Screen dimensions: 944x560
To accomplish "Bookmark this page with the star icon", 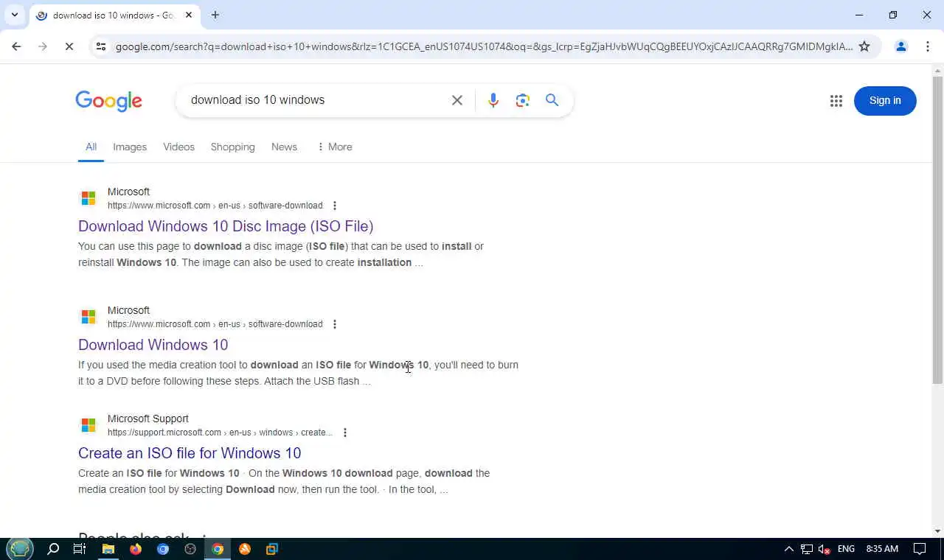I will point(864,46).
